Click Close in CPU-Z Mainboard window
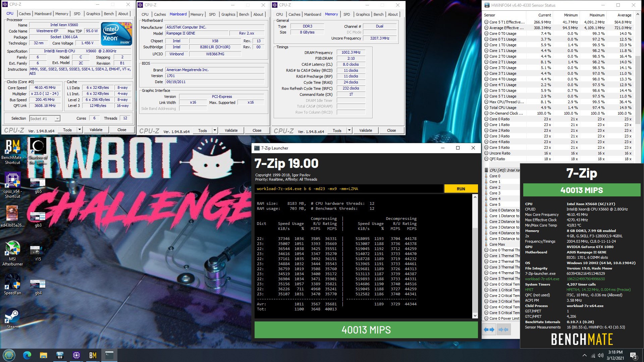 (257, 130)
